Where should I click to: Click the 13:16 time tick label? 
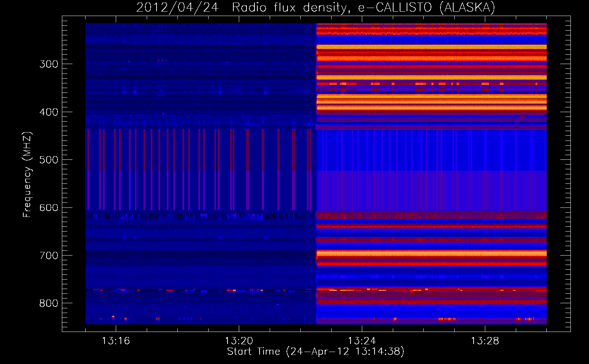point(116,341)
